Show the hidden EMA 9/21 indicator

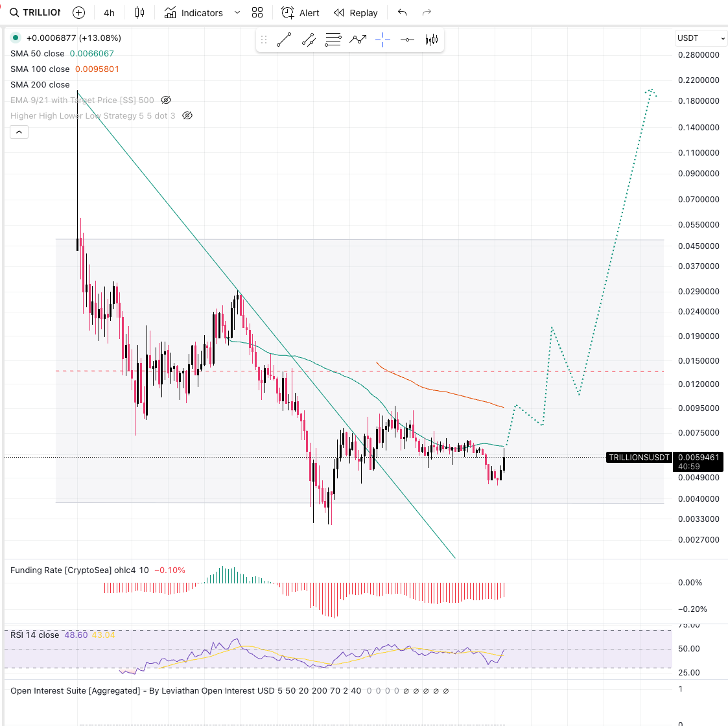click(166, 100)
